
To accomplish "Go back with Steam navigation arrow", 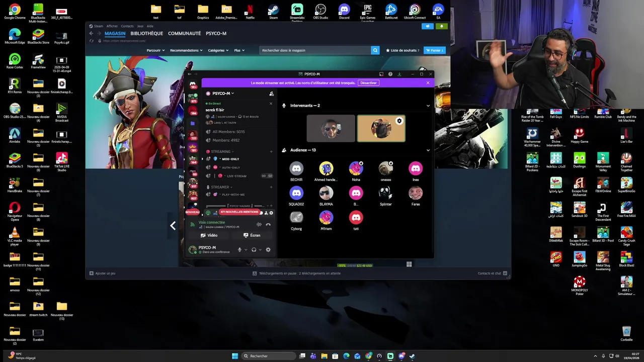I will pos(91,33).
